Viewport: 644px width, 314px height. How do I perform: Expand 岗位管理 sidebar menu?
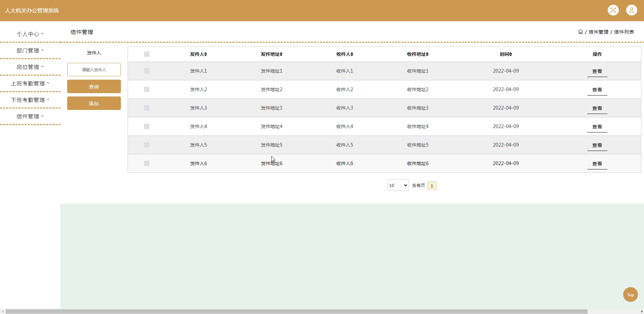(x=30, y=67)
